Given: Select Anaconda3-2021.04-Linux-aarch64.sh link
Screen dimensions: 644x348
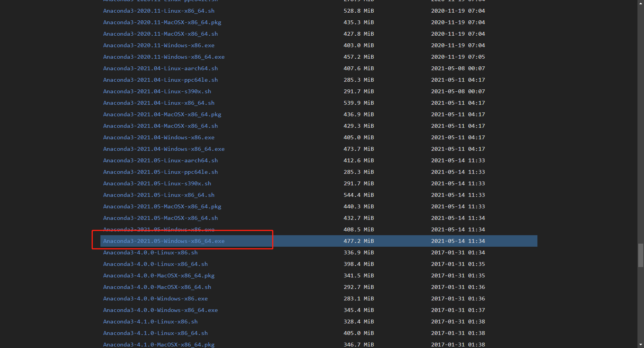Looking at the screenshot, I should point(160,68).
